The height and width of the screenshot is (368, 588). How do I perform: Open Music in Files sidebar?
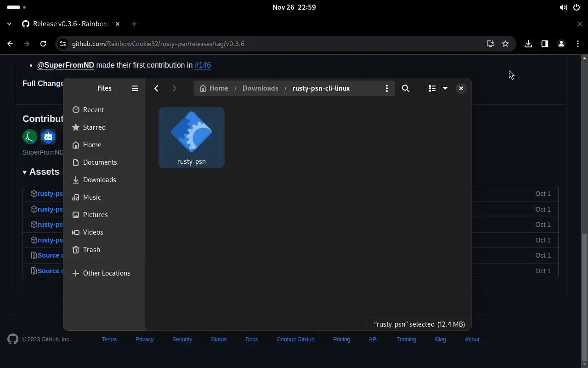[105, 197]
